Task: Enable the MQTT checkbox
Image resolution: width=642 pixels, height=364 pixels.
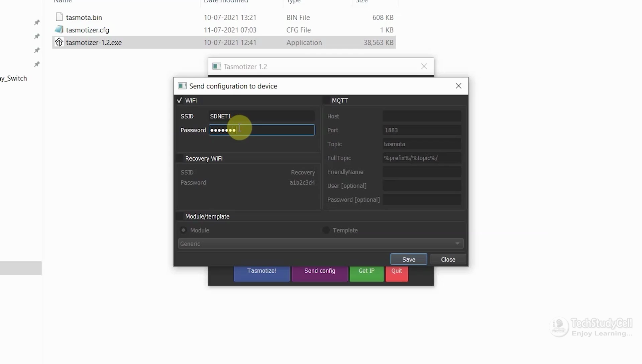Action: 326,100
